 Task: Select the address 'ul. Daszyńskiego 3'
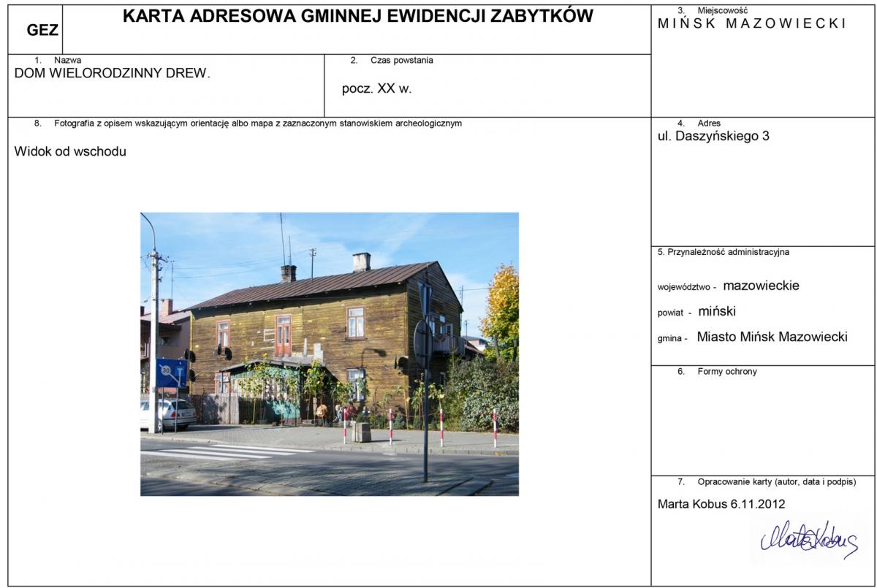coord(713,136)
